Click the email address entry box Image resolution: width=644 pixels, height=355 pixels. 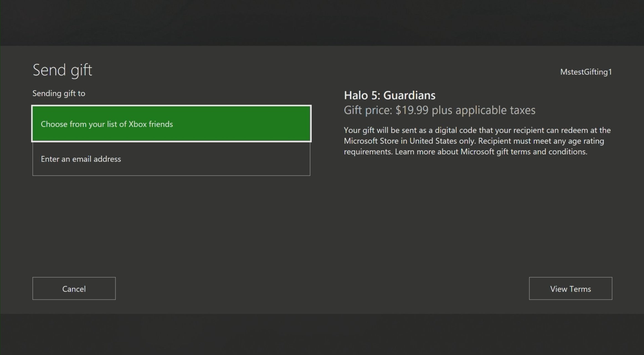click(x=171, y=159)
